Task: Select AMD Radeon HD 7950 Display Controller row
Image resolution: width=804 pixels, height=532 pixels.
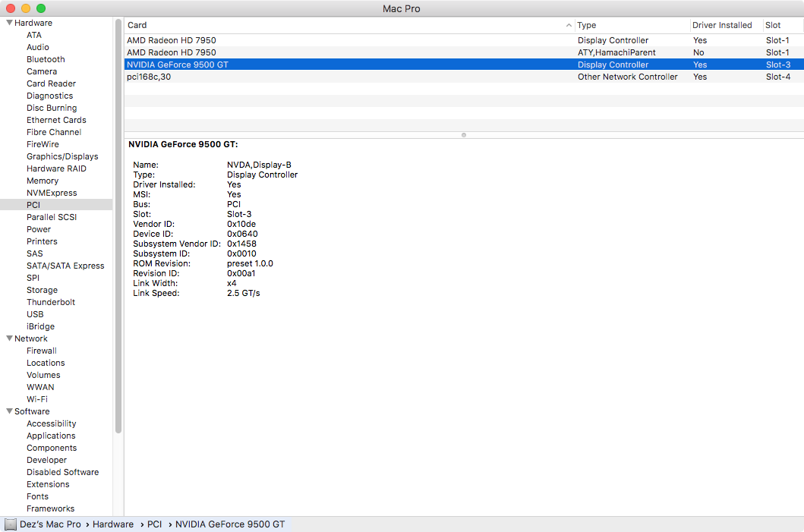Action: (464, 40)
